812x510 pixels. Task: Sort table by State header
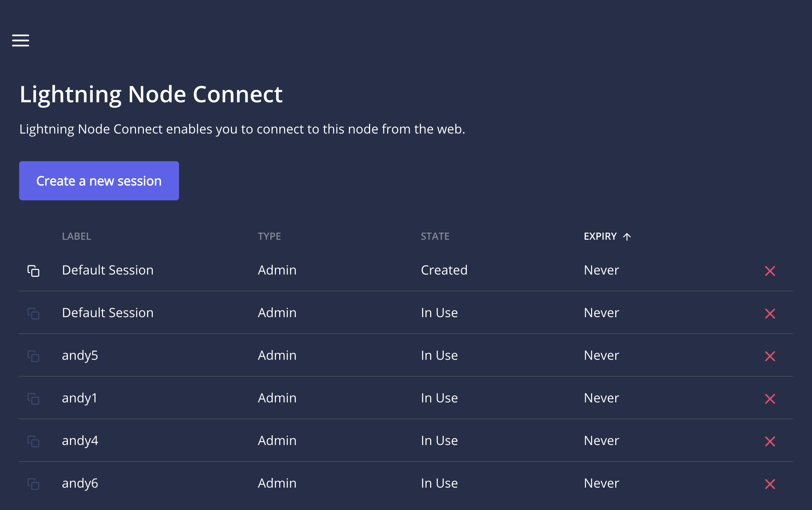click(435, 236)
